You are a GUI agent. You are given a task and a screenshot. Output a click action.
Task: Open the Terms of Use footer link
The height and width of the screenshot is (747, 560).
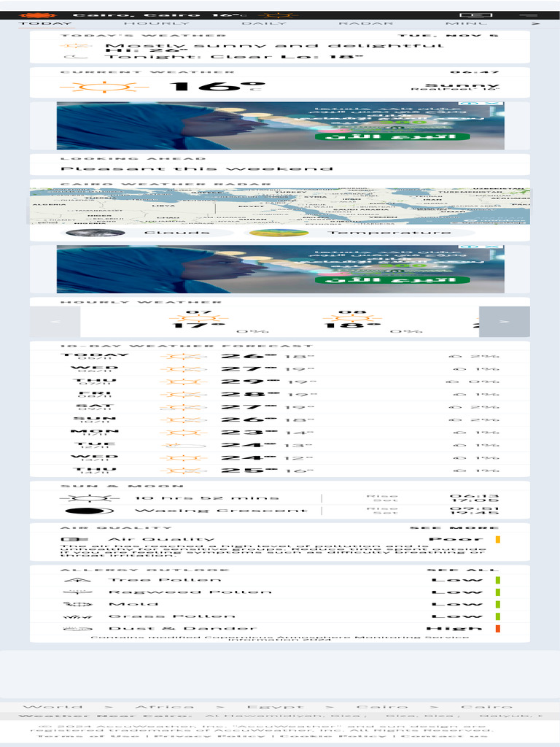click(x=88, y=736)
